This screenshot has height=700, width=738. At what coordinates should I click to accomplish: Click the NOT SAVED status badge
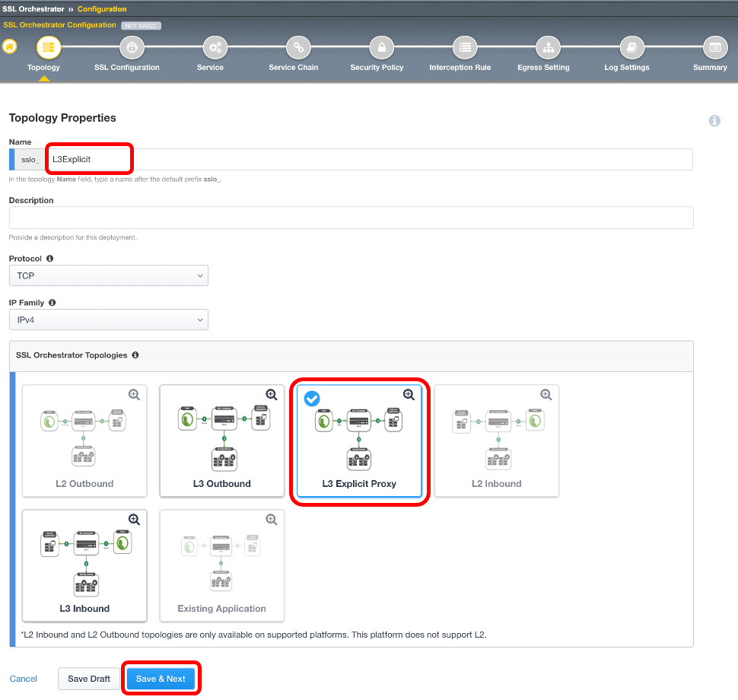tap(142, 26)
